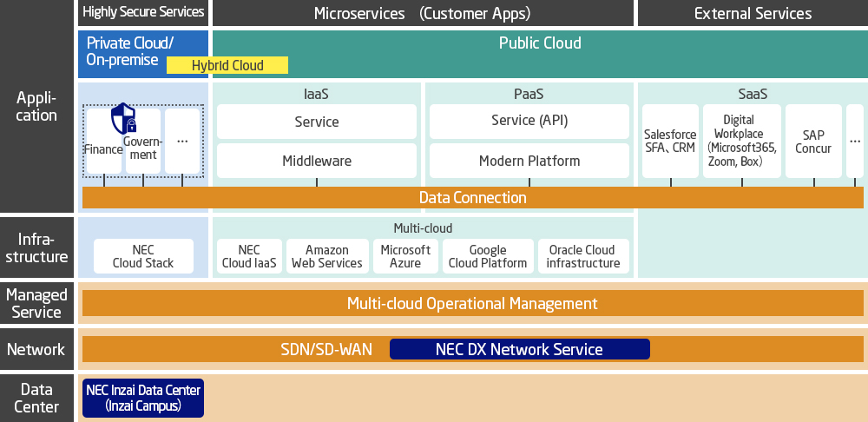Image resolution: width=868 pixels, height=422 pixels.
Task: Click the NEC Cloud Stack box
Action: [x=143, y=256]
